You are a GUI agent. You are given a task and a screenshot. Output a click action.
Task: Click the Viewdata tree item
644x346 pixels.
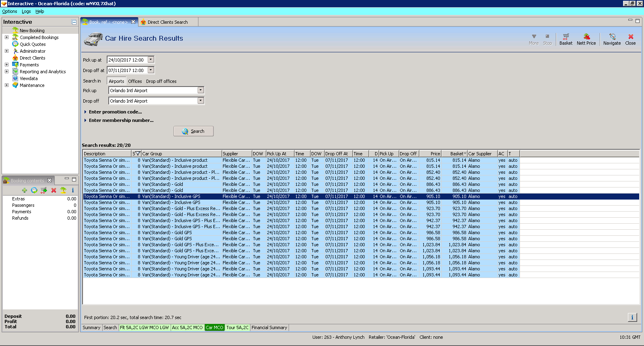[x=29, y=78]
